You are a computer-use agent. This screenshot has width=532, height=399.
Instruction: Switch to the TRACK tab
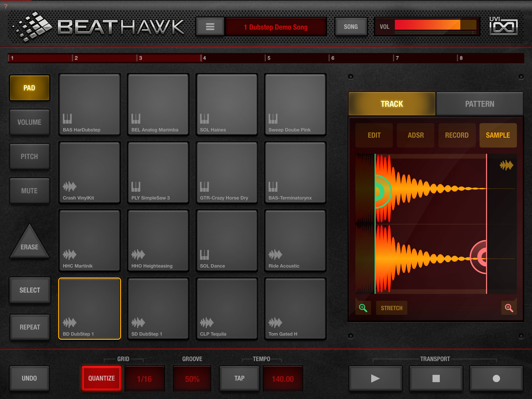pyautogui.click(x=392, y=104)
